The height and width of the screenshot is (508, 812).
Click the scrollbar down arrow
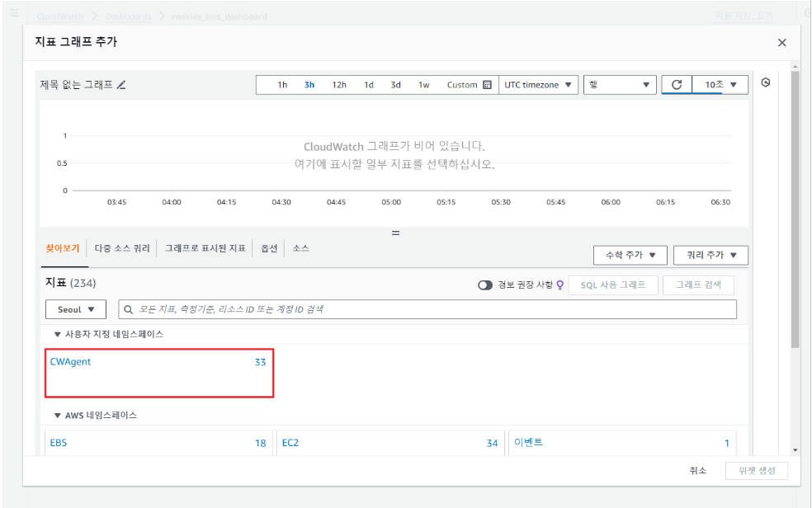tap(795, 450)
